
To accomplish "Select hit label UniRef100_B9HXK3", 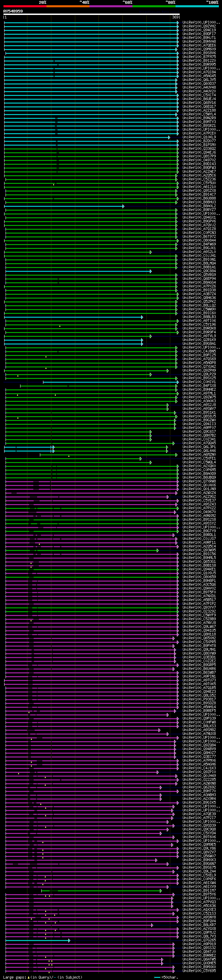I will pyautogui.click(x=199, y=860).
